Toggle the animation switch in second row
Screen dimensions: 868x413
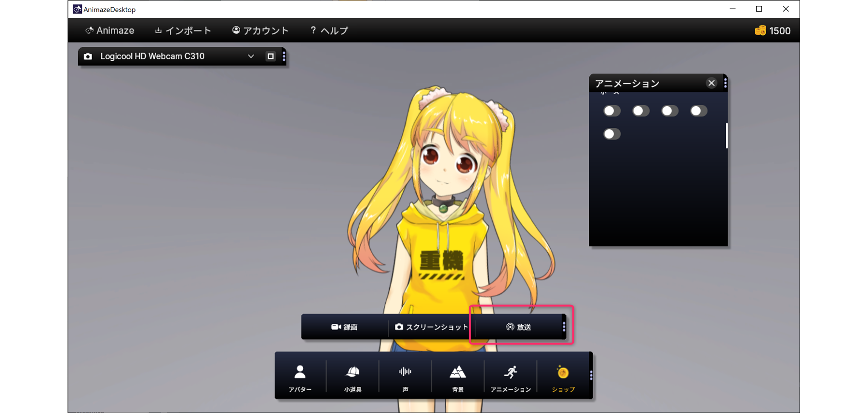(612, 134)
